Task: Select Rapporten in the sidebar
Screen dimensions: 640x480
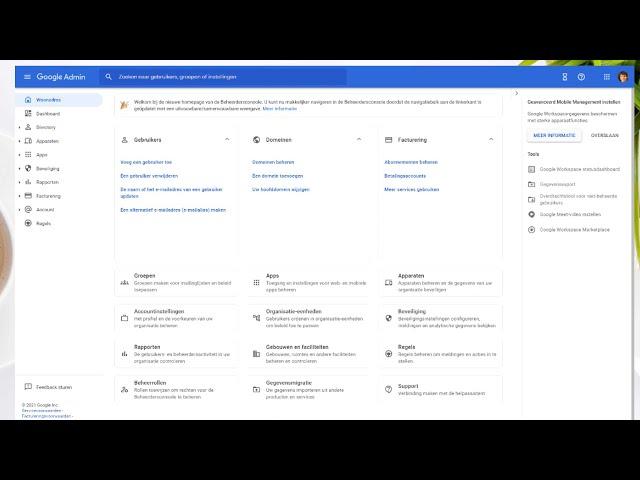Action: [47, 182]
